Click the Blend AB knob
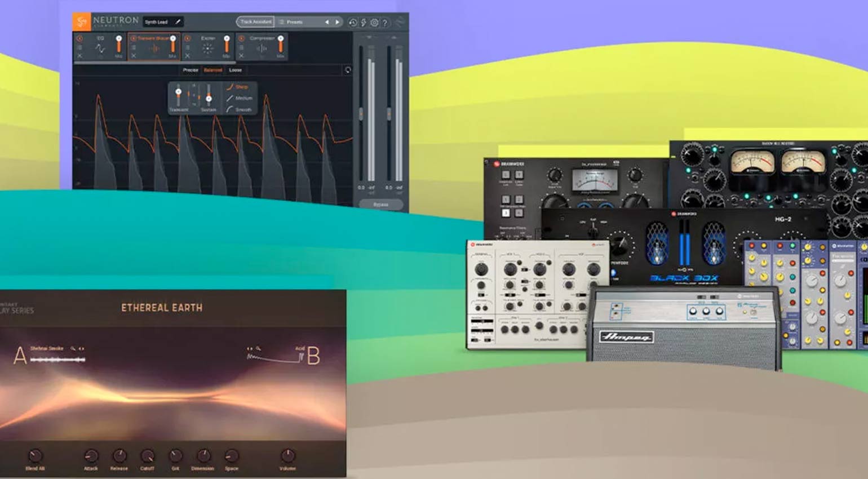This screenshot has width=868, height=479. [x=35, y=455]
